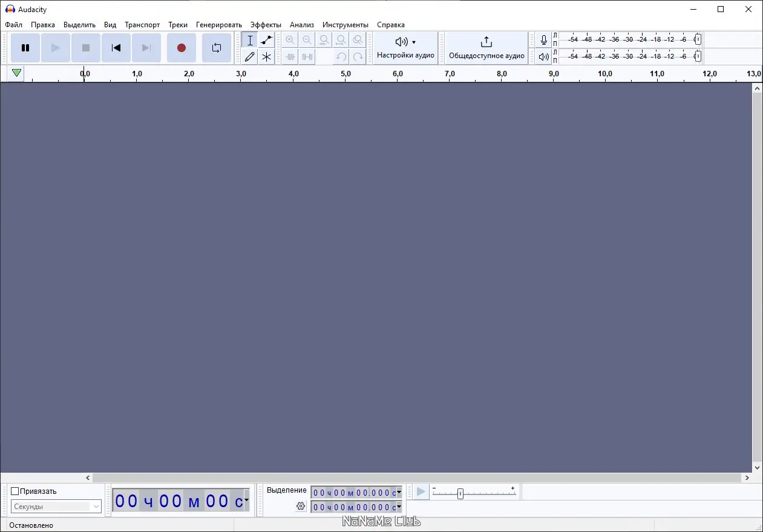Click vertical scrollbar down arrow

coord(757,468)
